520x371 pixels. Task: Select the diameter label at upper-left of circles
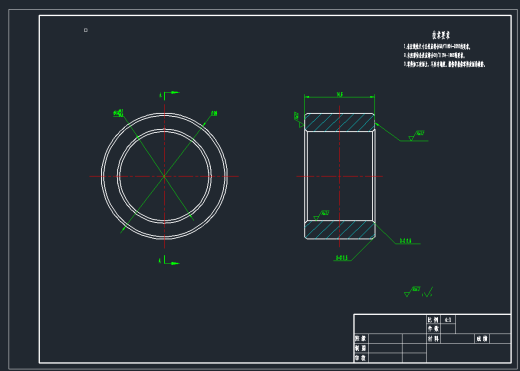click(x=118, y=113)
